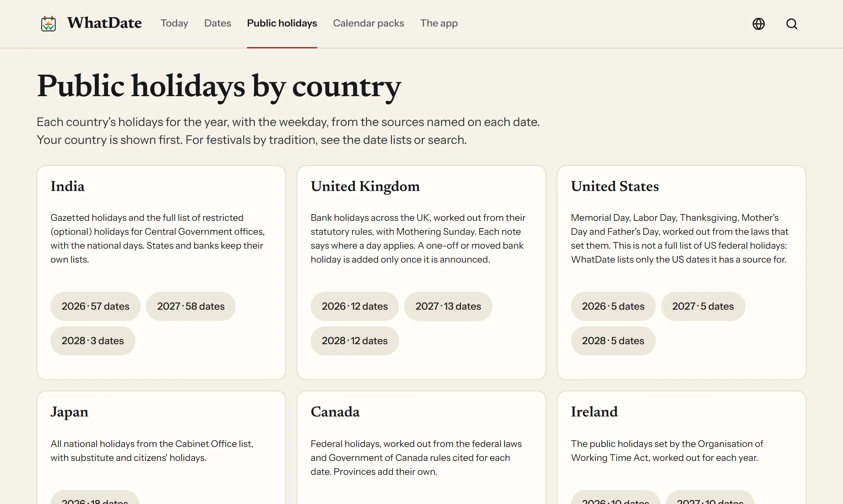The width and height of the screenshot is (843, 504).
Task: Click the WhatDate brand name
Action: point(104,23)
